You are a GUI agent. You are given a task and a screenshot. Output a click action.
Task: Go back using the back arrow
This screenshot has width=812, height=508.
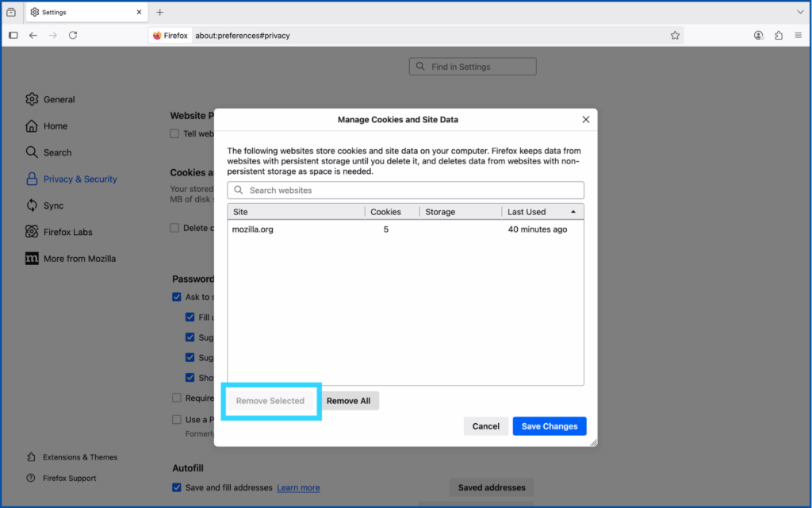point(33,36)
